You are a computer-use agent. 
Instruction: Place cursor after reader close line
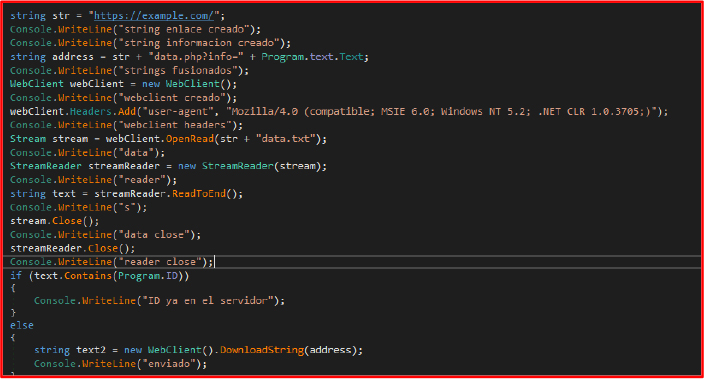pos(215,262)
